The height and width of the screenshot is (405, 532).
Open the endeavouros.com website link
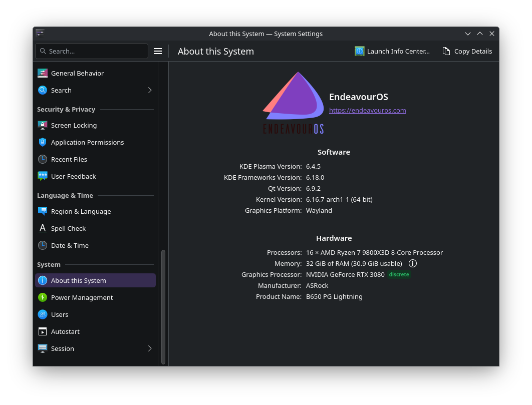(368, 110)
